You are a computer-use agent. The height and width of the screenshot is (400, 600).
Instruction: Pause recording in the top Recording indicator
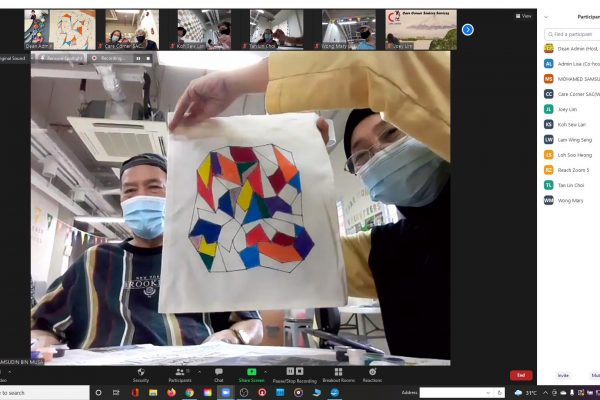coord(138,59)
